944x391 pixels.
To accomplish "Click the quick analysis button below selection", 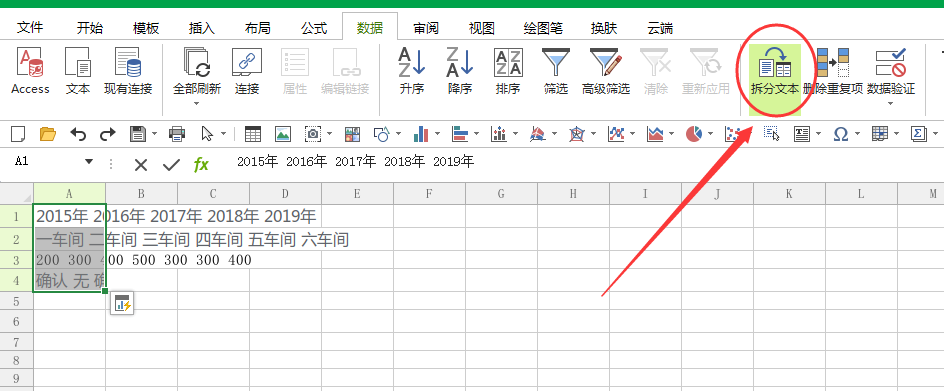I will (123, 304).
